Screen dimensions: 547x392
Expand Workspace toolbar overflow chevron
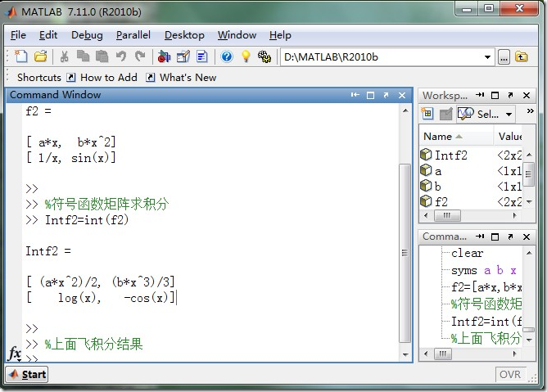coord(531,111)
